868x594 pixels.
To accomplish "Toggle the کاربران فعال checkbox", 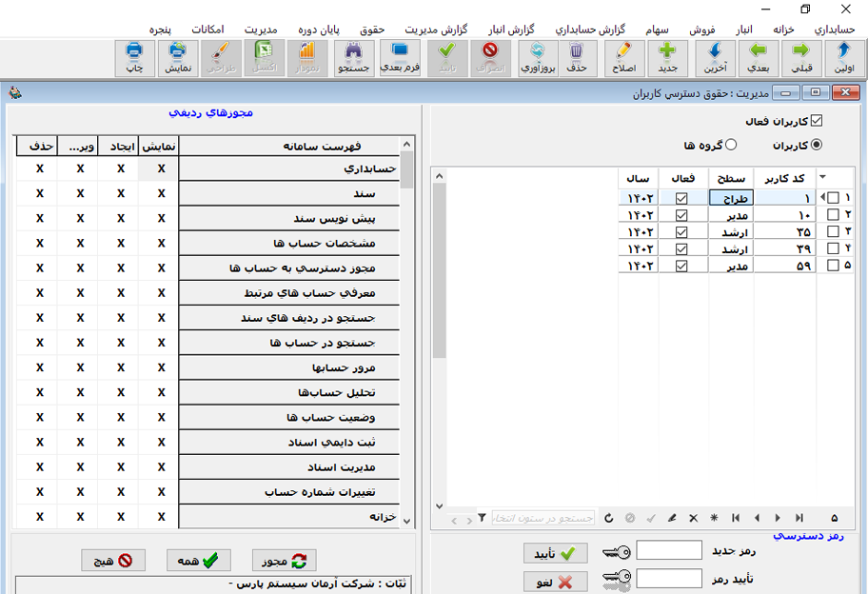I will tap(816, 121).
